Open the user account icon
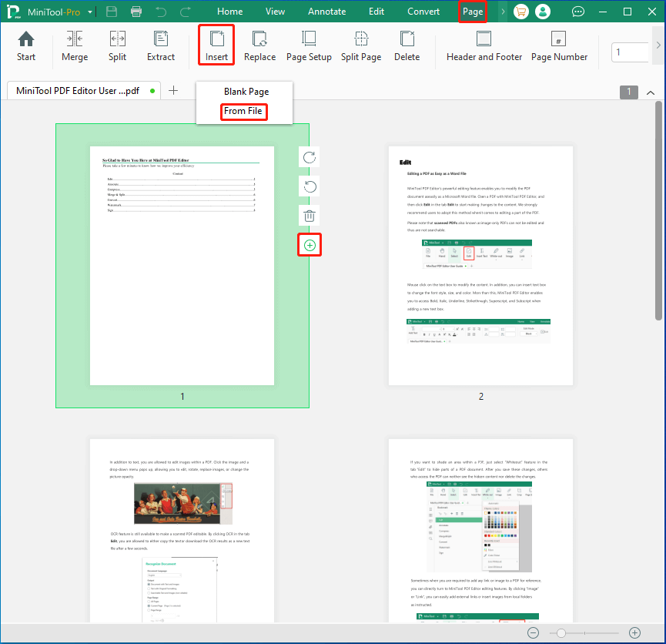The image size is (666, 644). point(542,12)
